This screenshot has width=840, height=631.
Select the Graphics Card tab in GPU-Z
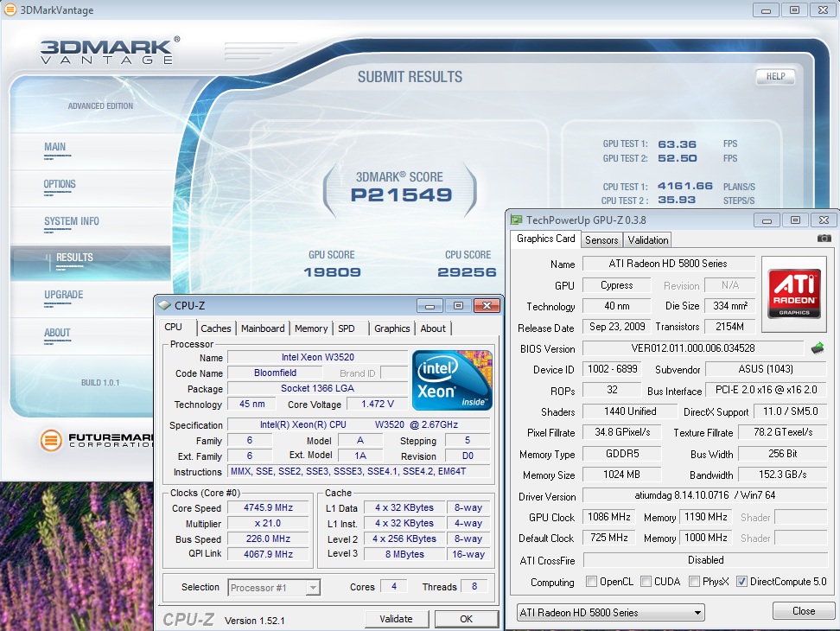(x=546, y=239)
